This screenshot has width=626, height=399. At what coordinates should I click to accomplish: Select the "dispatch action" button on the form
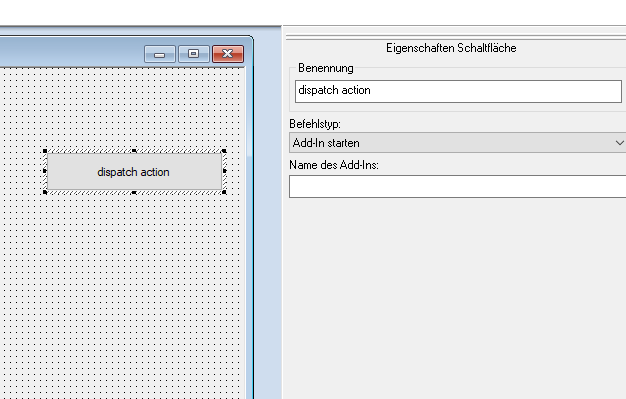pyautogui.click(x=134, y=172)
